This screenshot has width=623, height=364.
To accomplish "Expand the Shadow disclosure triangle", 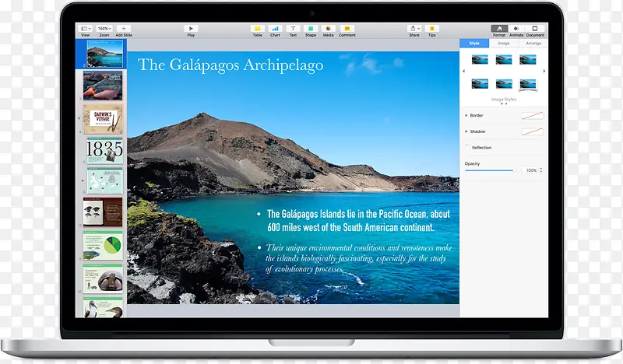I will [466, 131].
